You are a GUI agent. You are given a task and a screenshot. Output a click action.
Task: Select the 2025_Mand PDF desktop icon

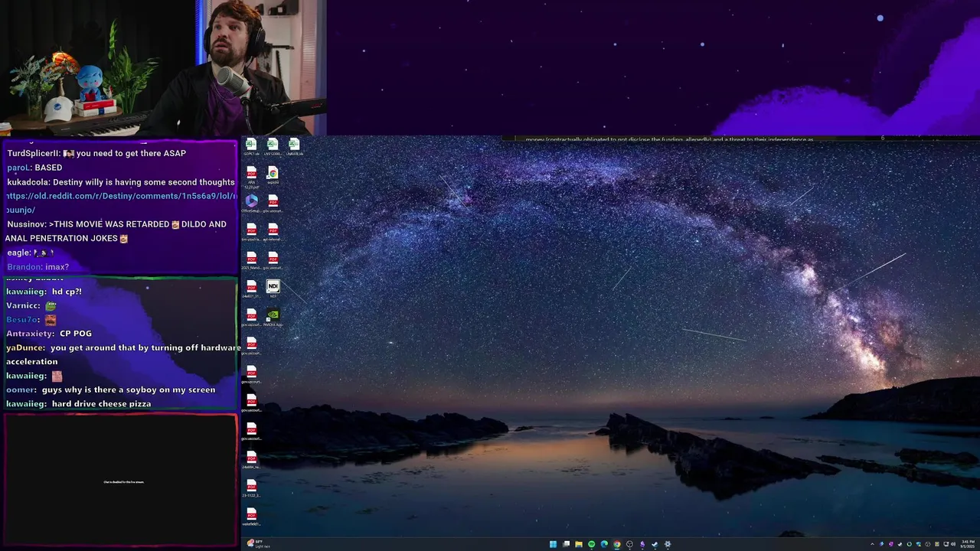(251, 260)
